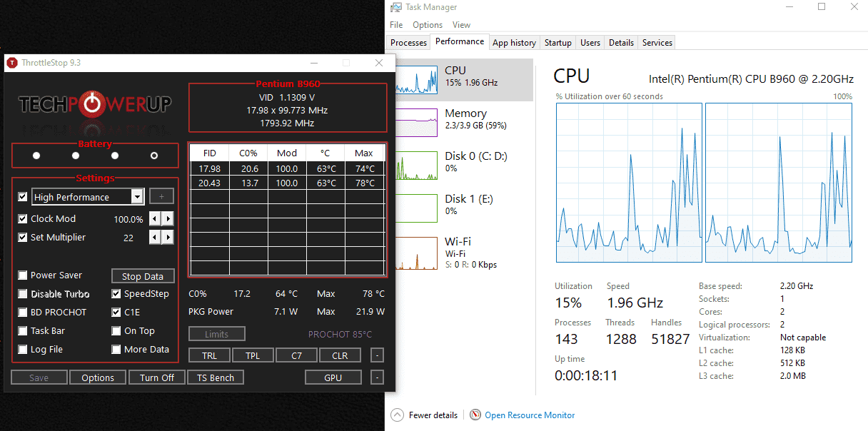Decrease Clock Mod with the left arrow
This screenshot has width=868, height=431.
click(155, 219)
